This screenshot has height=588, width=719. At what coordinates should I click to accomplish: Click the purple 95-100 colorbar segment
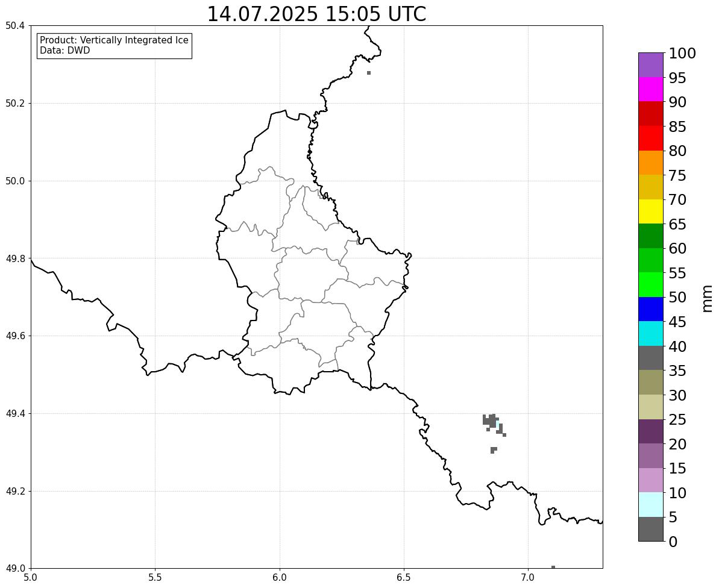click(651, 64)
